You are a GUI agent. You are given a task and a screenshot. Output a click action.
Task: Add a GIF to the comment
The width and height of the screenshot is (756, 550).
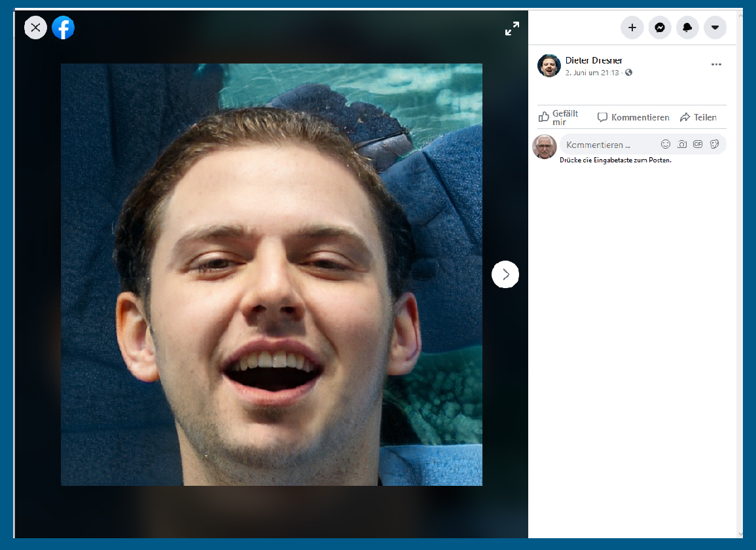click(x=698, y=144)
